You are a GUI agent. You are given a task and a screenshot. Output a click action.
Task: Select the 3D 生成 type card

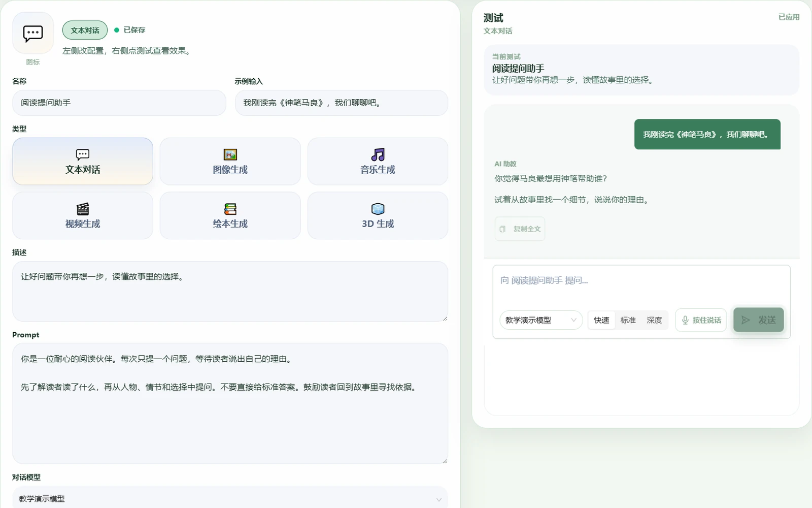[x=378, y=215]
